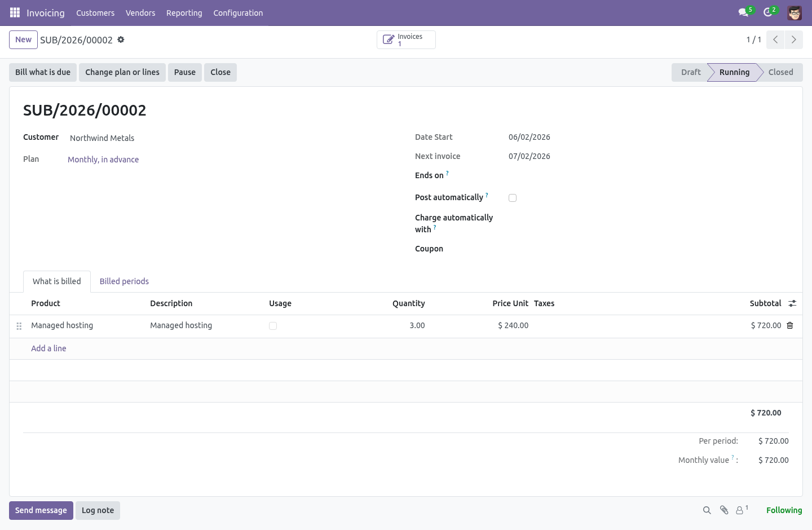
Task: Open the Monthly, in advance plan
Action: (103, 160)
